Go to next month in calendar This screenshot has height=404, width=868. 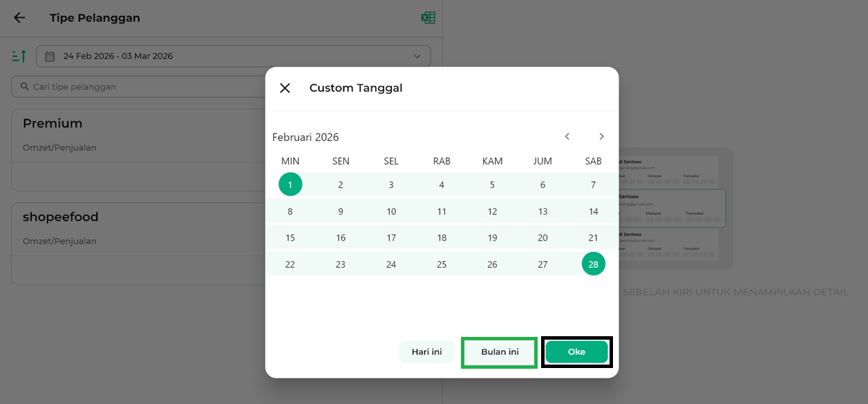(601, 136)
